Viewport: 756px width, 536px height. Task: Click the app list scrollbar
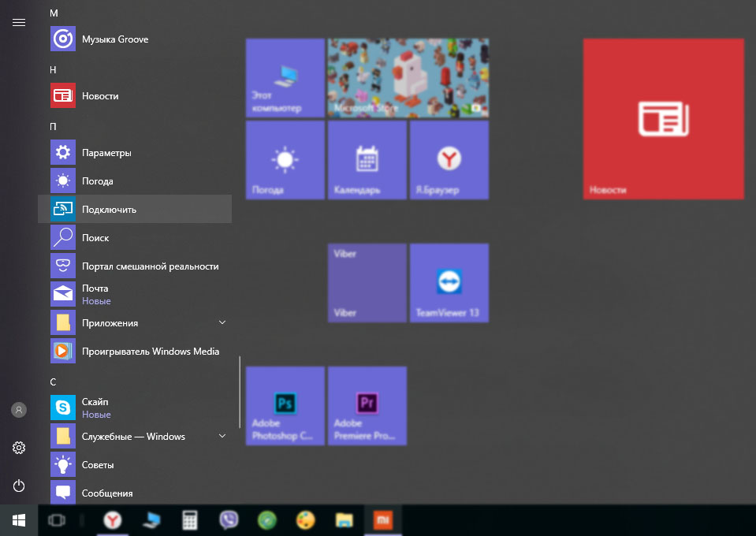coord(240,392)
